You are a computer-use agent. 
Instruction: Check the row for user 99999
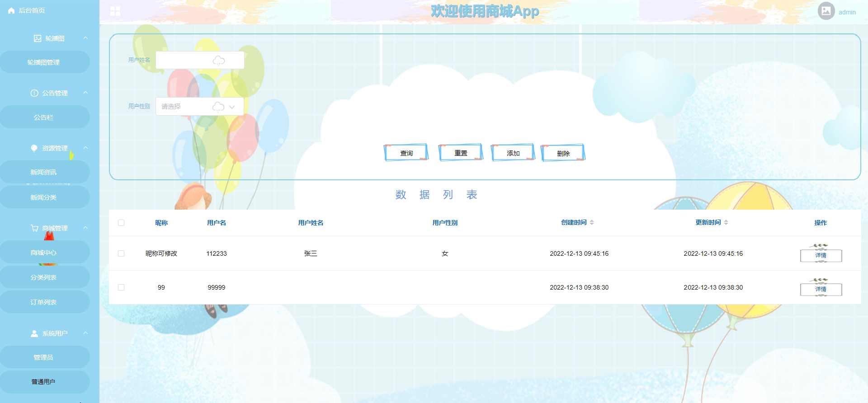pos(121,287)
